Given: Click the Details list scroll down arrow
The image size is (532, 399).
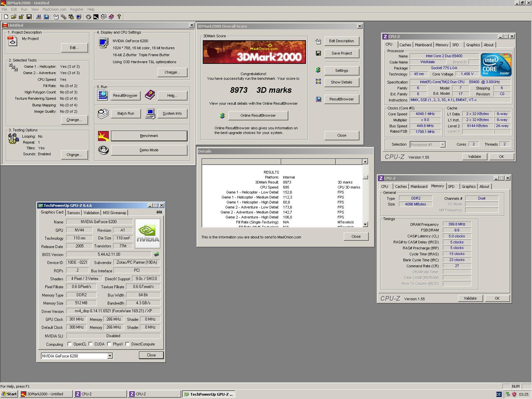Looking at the screenshot, I should 365,224.
